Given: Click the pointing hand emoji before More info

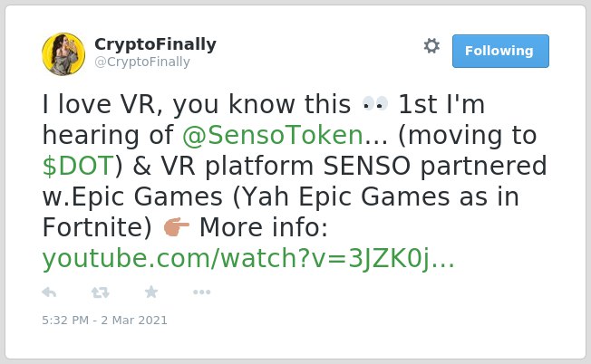Looking at the screenshot, I should (176, 227).
